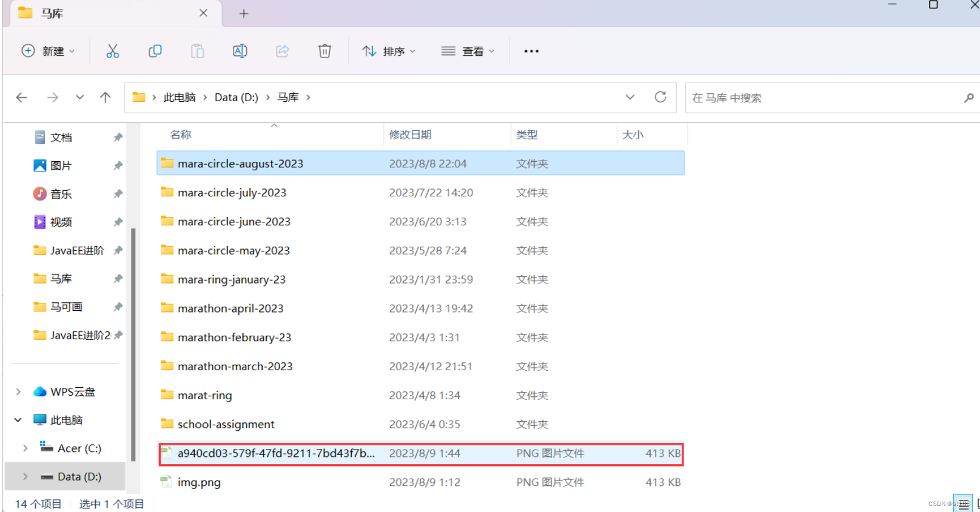Image resolution: width=980 pixels, height=512 pixels.
Task: Select folder mara-ring-january-23
Action: tap(420, 279)
